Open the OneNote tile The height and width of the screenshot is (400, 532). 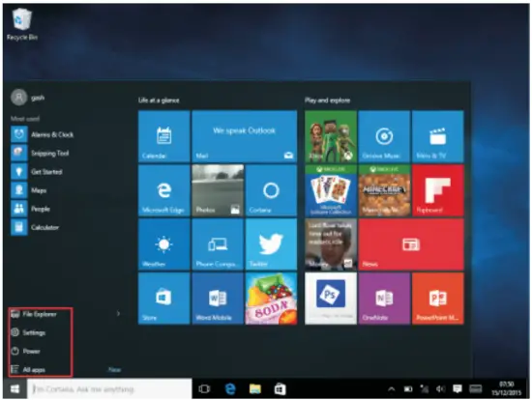pyautogui.click(x=384, y=299)
